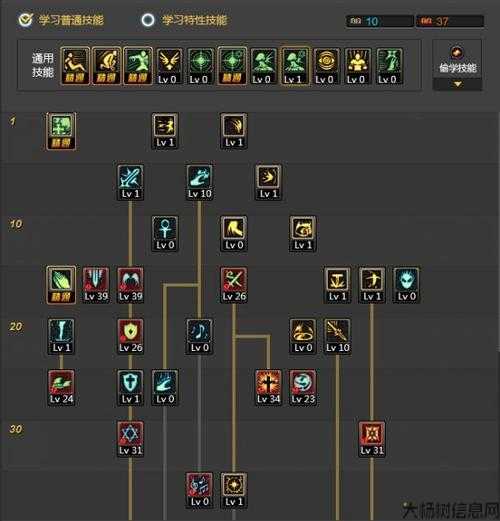This screenshot has height=521, width=500.
Task: Select the ankh skill icon at Lv 0
Action: point(165,233)
